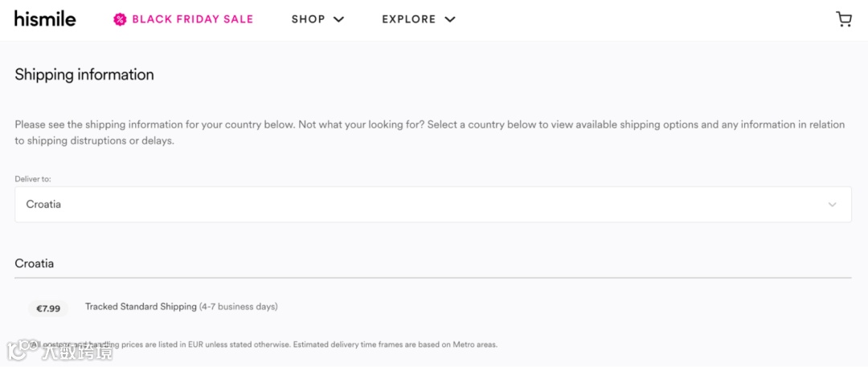Click the Croatia section heading

pyautogui.click(x=35, y=263)
